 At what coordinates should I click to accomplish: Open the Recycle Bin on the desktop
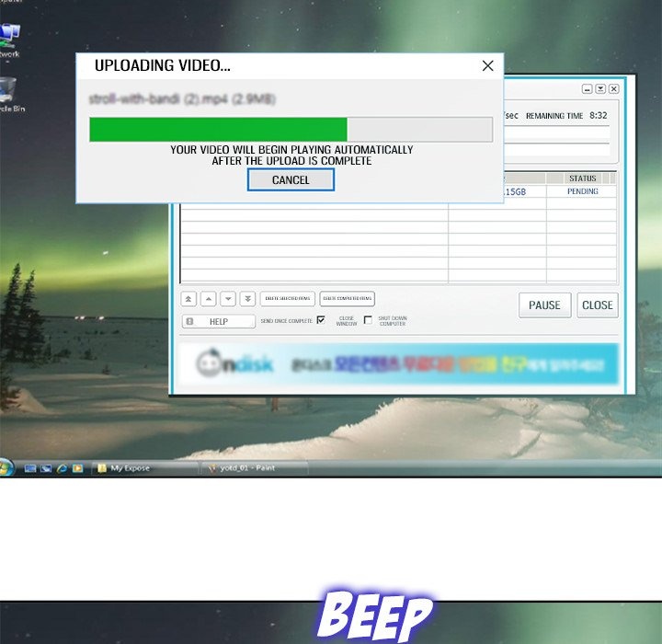click(9, 92)
